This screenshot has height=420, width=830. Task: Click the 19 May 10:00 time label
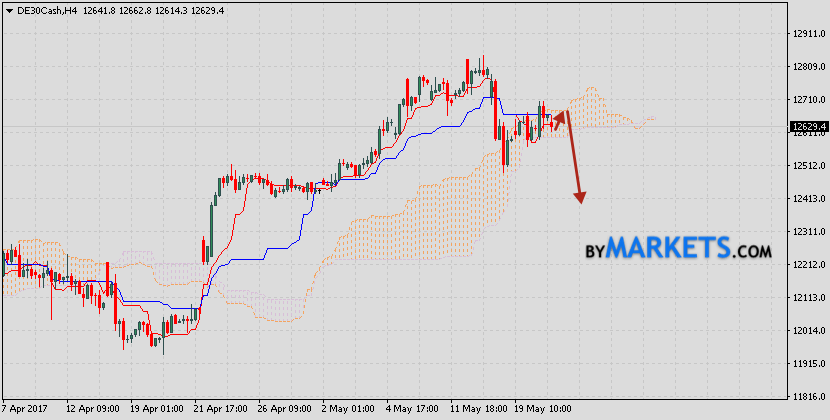[544, 409]
